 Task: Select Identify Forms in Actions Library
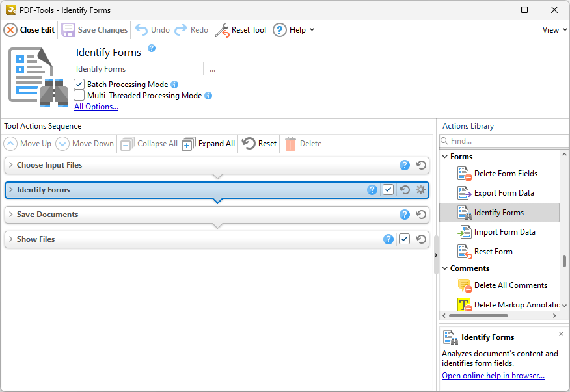[x=499, y=213]
